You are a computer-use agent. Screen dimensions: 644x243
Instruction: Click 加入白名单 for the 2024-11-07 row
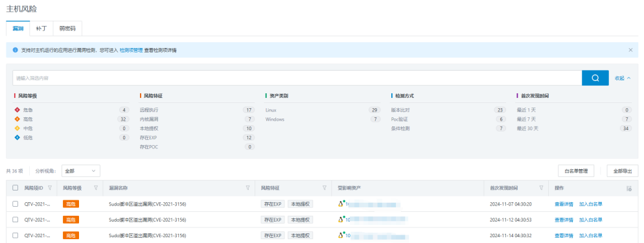click(x=591, y=204)
